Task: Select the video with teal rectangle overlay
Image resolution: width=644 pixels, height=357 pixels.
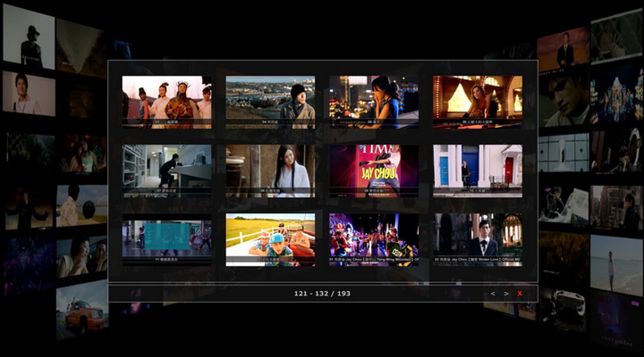Action: click(167, 239)
